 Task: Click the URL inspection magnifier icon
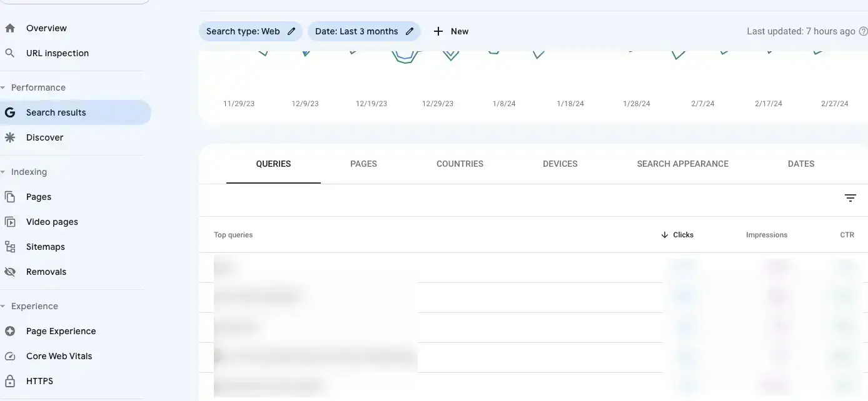click(x=10, y=53)
